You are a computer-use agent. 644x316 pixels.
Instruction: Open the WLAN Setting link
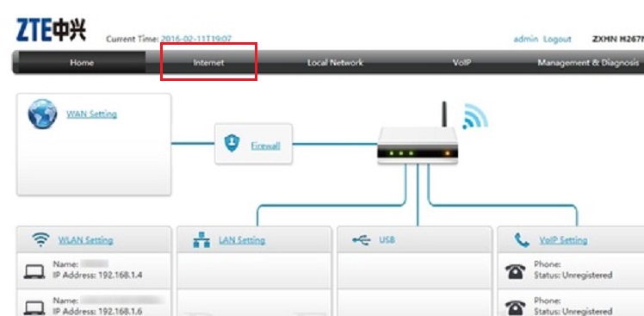pyautogui.click(x=85, y=240)
